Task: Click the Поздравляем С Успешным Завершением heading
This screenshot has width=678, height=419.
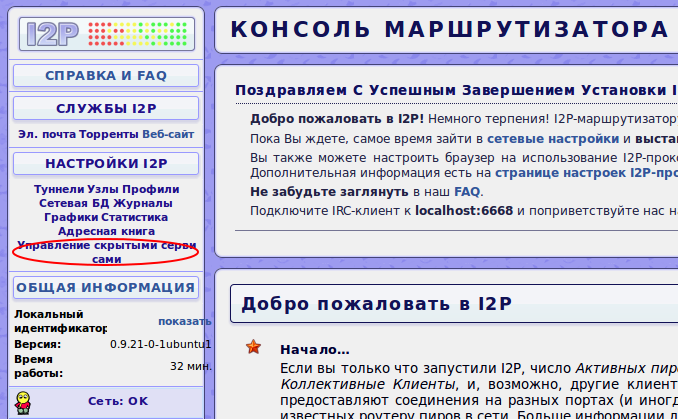Action: (456, 90)
